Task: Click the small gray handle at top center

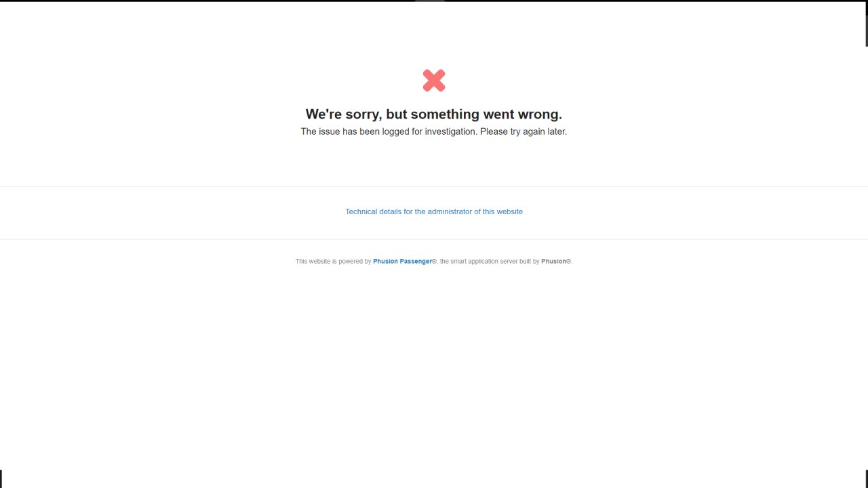Action: click(x=430, y=1)
